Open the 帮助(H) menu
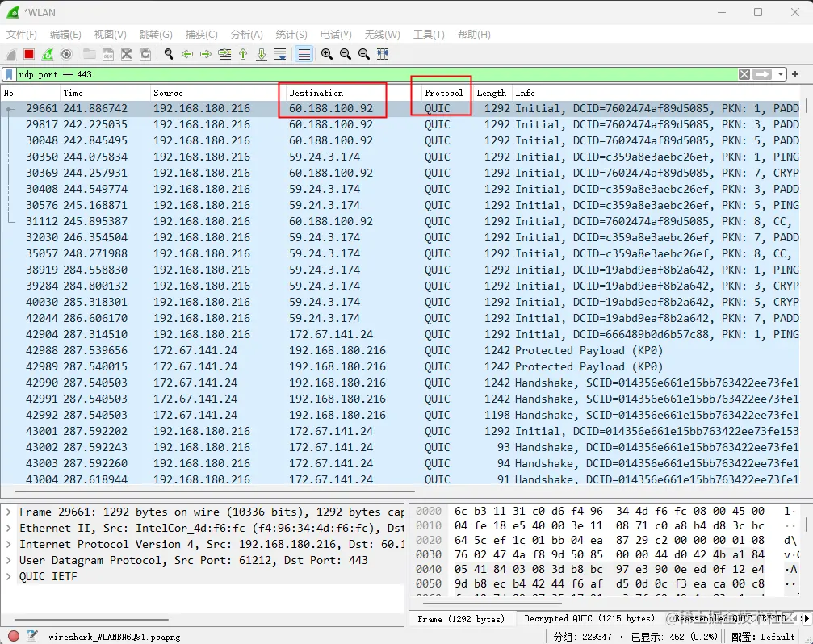The height and width of the screenshot is (644, 813). tap(474, 34)
